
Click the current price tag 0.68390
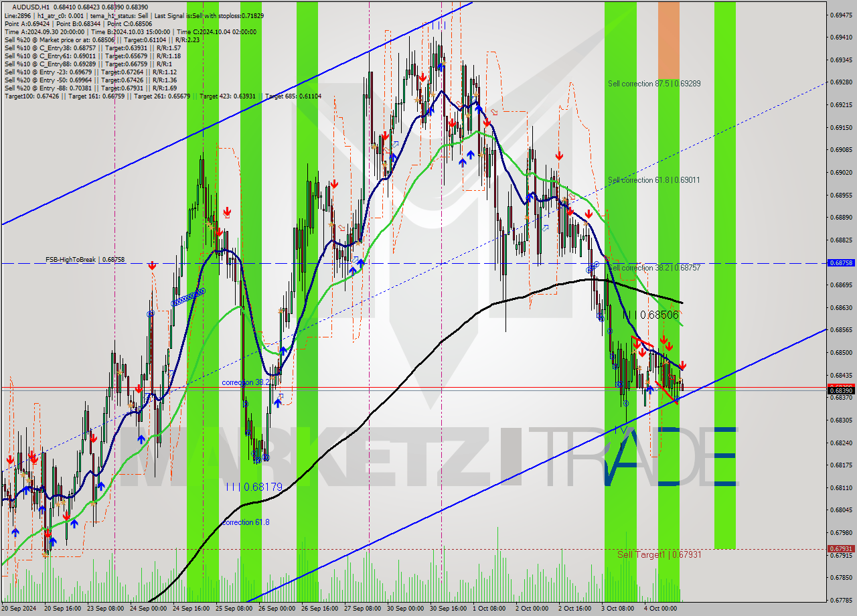click(840, 390)
